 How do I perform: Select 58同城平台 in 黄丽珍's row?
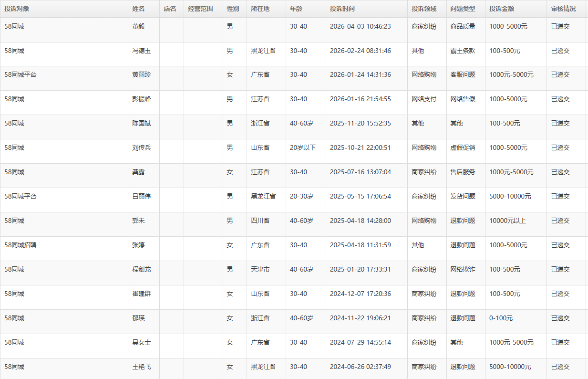point(21,74)
